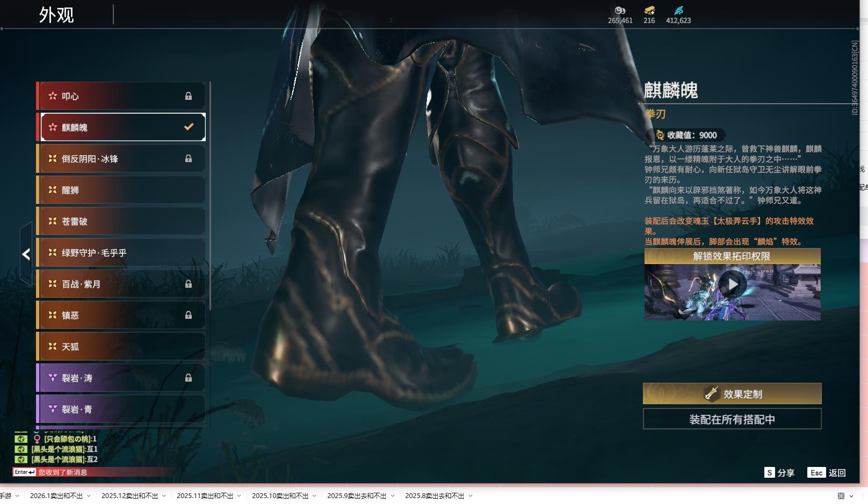Switch to the 2025.9卖出去和不出 sheet tab
The height and width of the screenshot is (504, 868).
(x=357, y=496)
